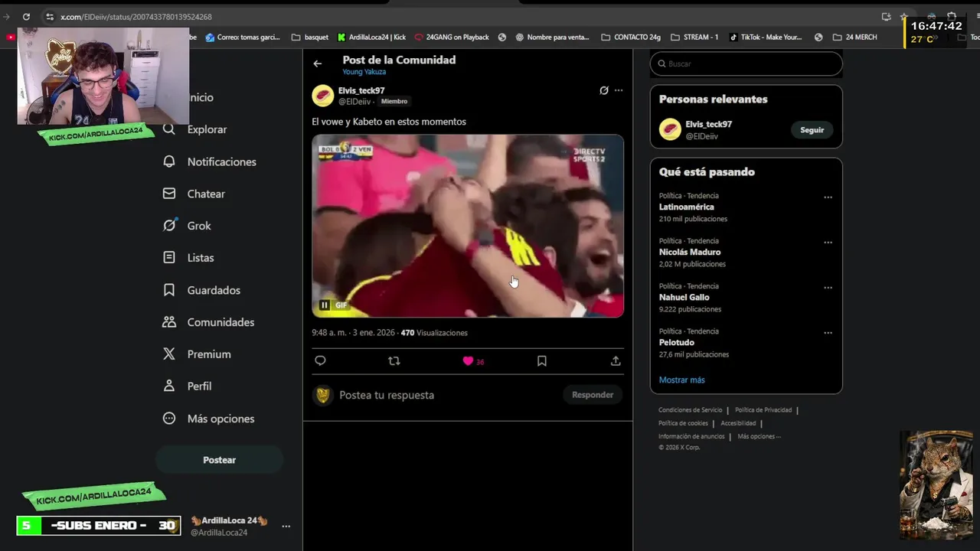This screenshot has width=980, height=551.
Task: Open Información de anuncios link
Action: [x=691, y=436]
